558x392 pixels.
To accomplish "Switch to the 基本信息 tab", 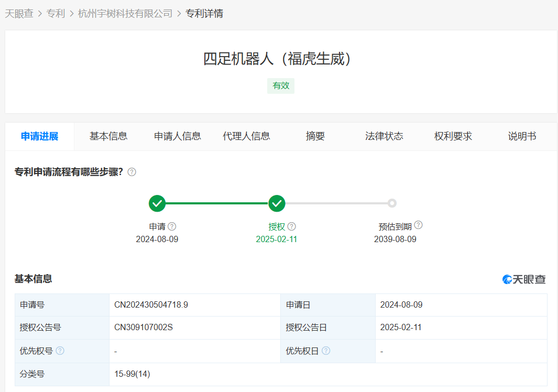I will 108,136.
